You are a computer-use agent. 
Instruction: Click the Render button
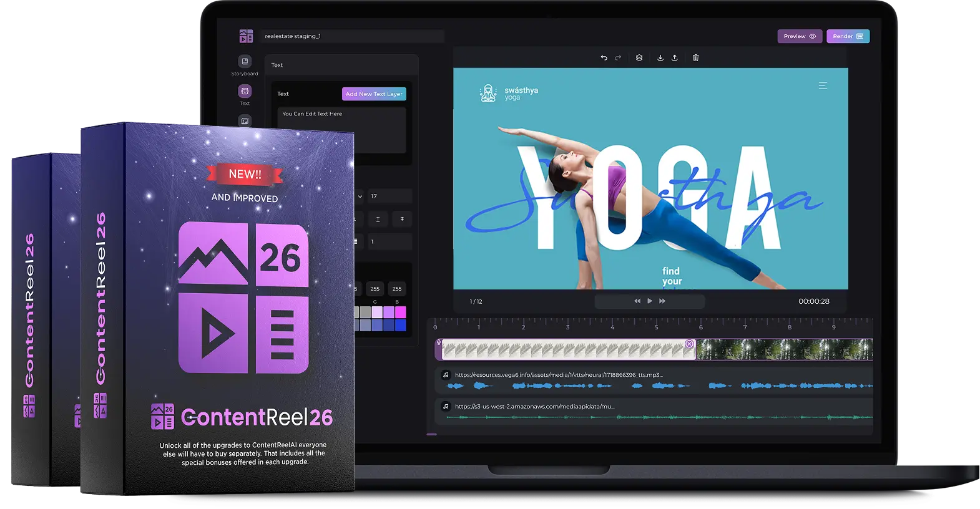pyautogui.click(x=848, y=36)
